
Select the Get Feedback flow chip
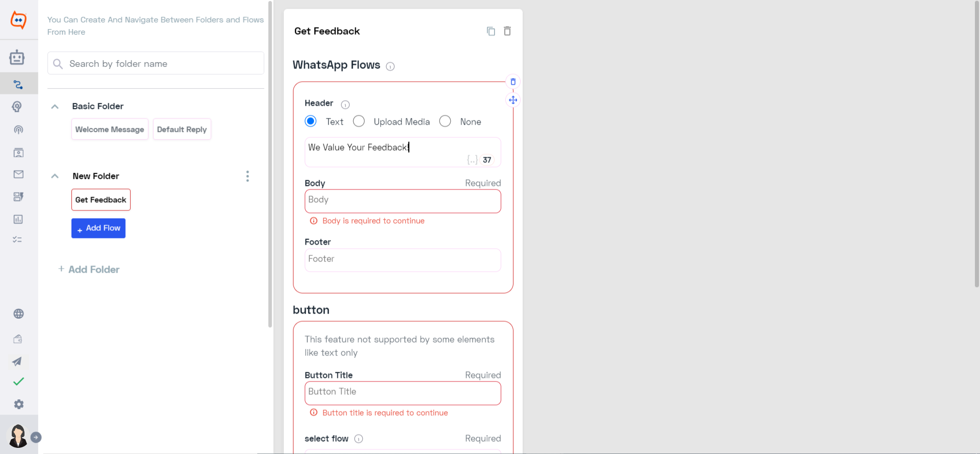click(x=101, y=200)
